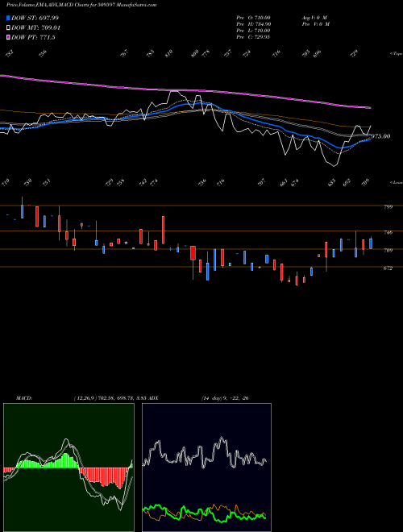
Task: Click the 672 price level label
Action: coord(388,268)
